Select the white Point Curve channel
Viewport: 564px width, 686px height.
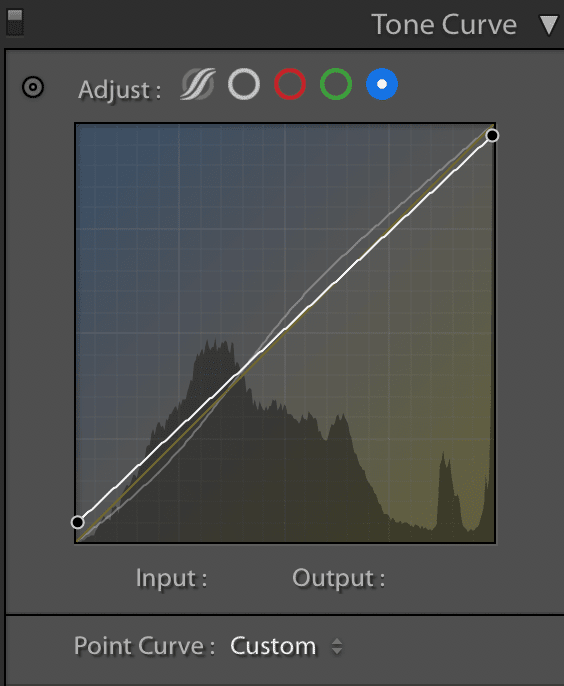244,84
